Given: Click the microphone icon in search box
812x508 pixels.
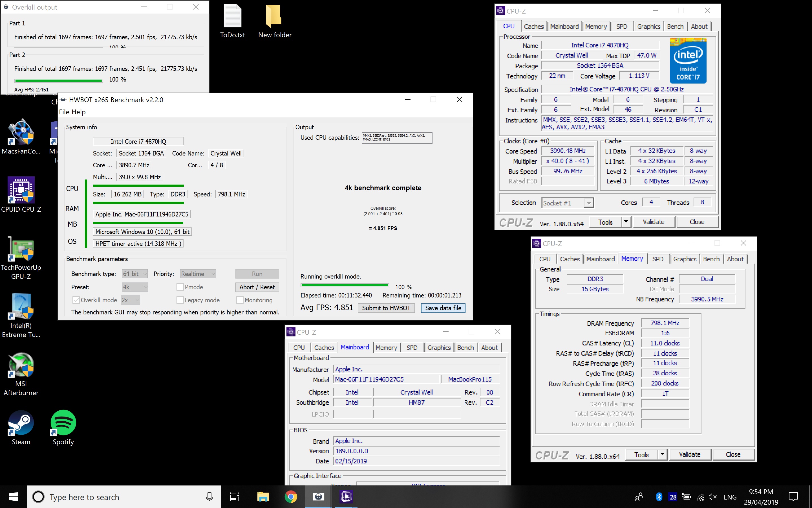Looking at the screenshot, I should (x=209, y=497).
